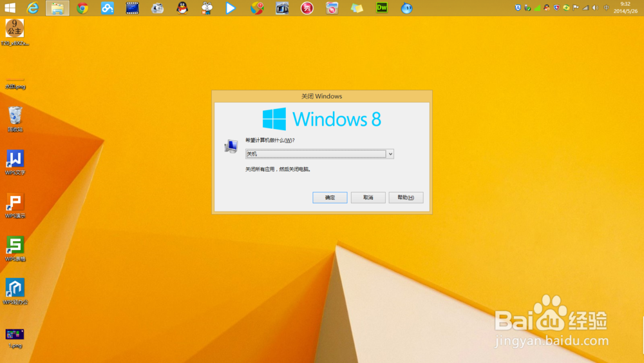Open the clock showing 9:32
Screen dimensions: 644x363
pyautogui.click(x=625, y=8)
